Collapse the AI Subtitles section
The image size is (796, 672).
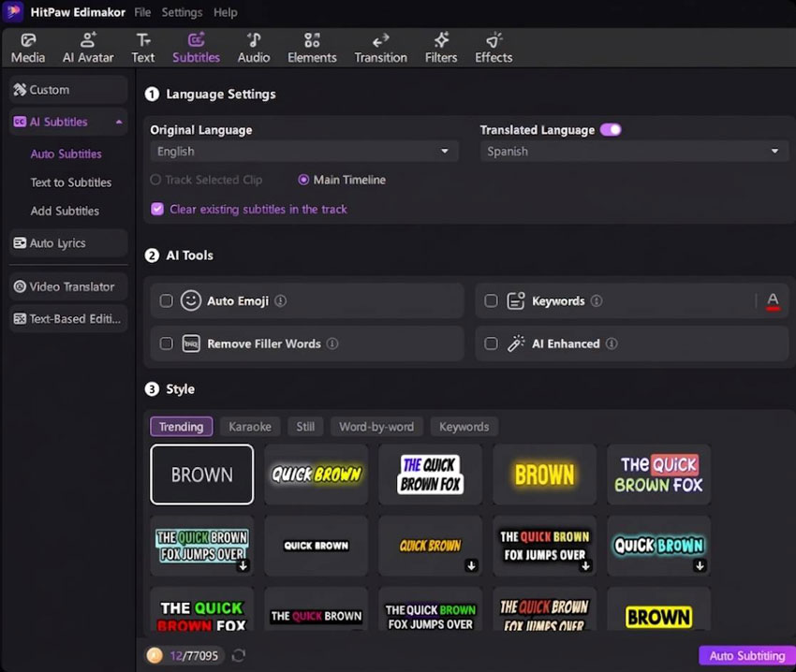(119, 122)
